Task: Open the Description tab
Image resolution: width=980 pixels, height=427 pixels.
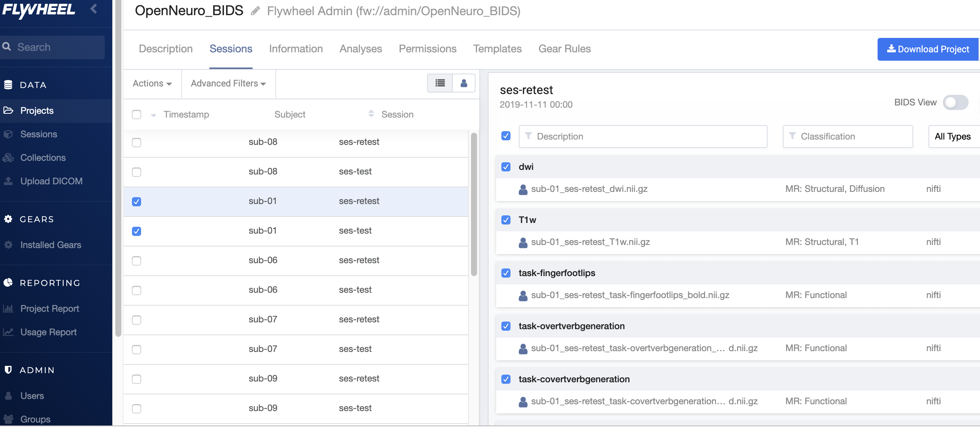Action: pos(165,49)
